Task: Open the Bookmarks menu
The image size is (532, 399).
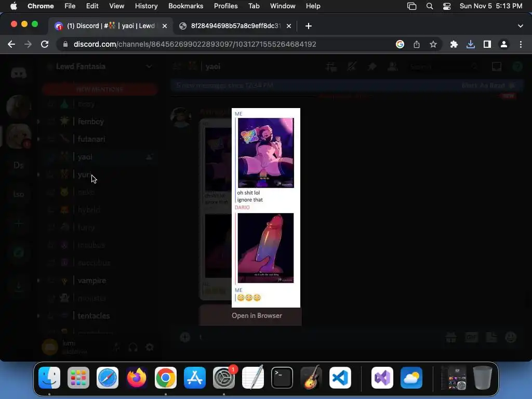Action: (186, 6)
